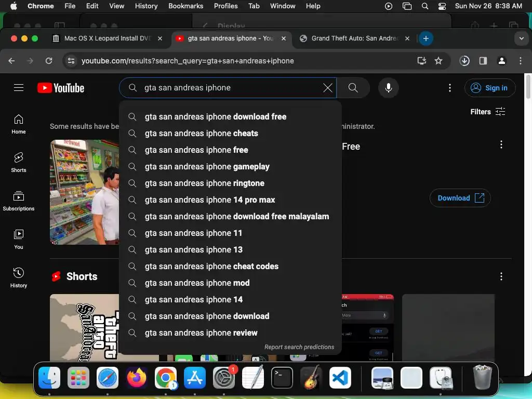
Task: Select suggestion 'download free'
Action: [230, 117]
